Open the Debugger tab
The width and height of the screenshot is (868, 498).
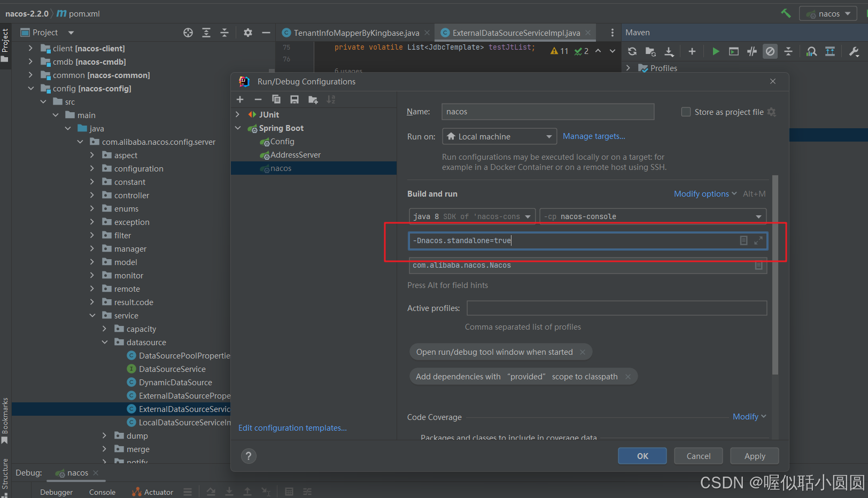coord(56,492)
